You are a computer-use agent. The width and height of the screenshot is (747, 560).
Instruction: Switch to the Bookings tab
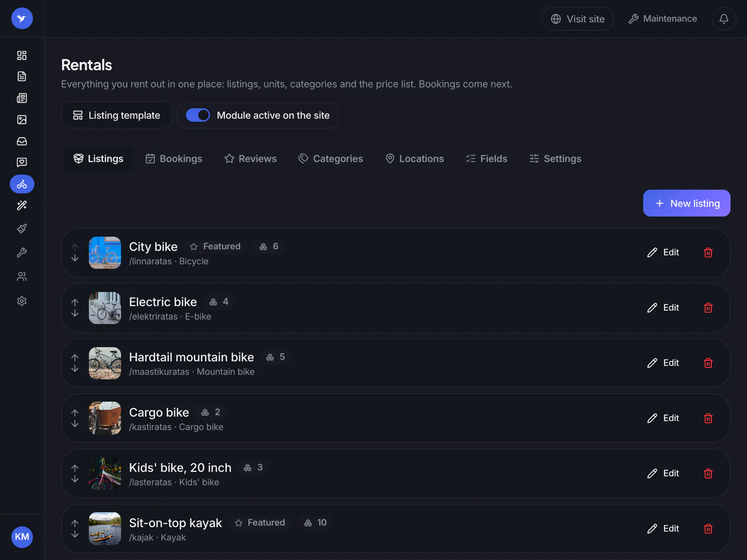(x=174, y=159)
